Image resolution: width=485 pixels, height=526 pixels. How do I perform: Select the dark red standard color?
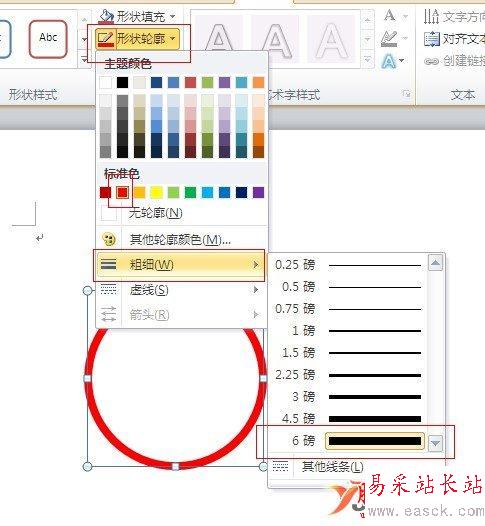tap(106, 193)
